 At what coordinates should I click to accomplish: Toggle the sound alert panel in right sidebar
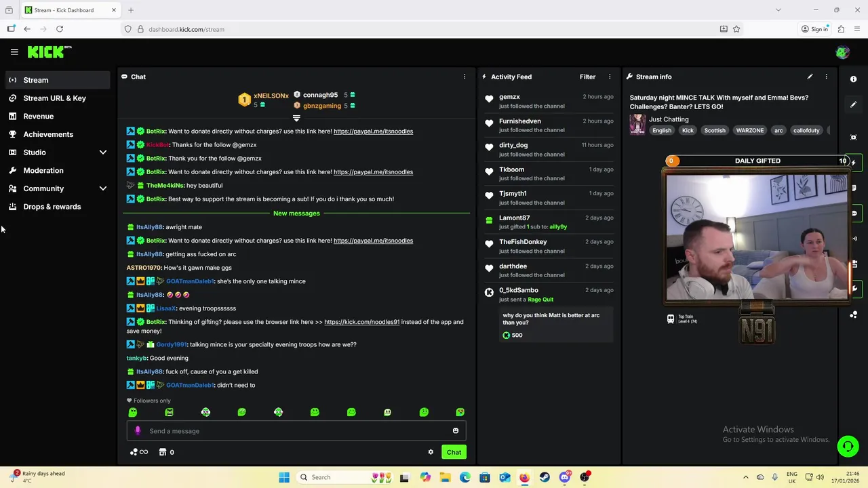click(854, 239)
